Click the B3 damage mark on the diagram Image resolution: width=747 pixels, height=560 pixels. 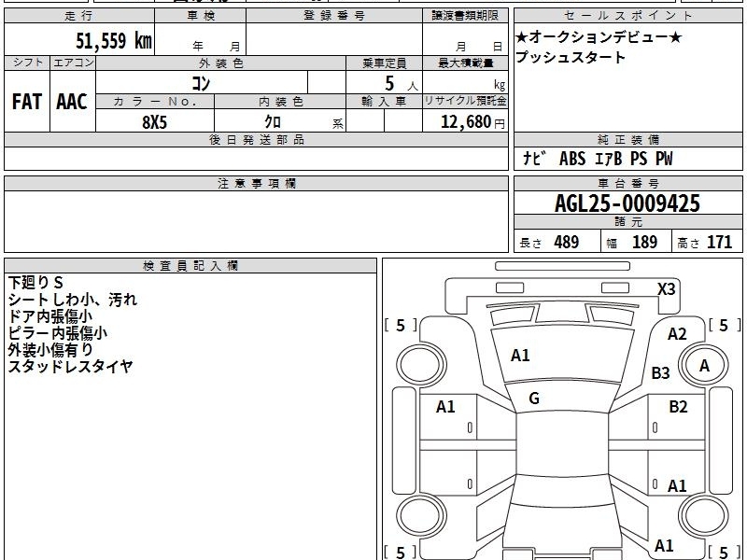click(x=660, y=372)
